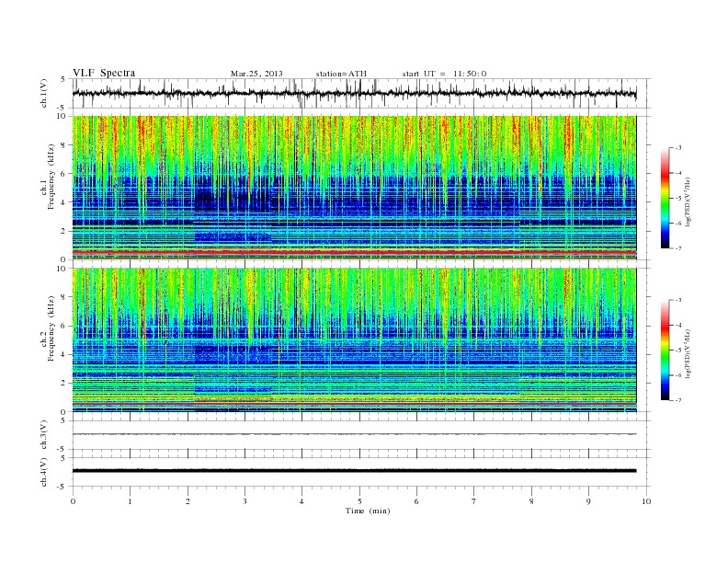Screen dimensions: 728x563
Task: Click inside the ch.2 spectrogram panel
Action: click(x=354, y=340)
